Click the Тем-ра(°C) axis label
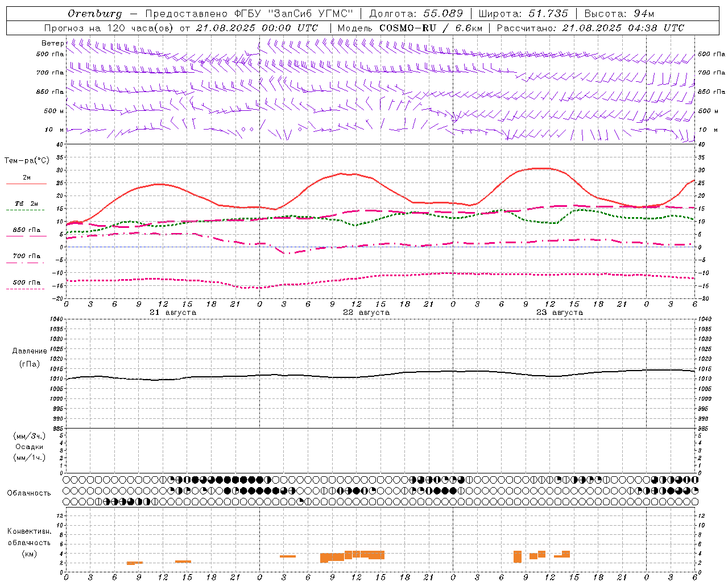The image size is (728, 582). click(27, 161)
